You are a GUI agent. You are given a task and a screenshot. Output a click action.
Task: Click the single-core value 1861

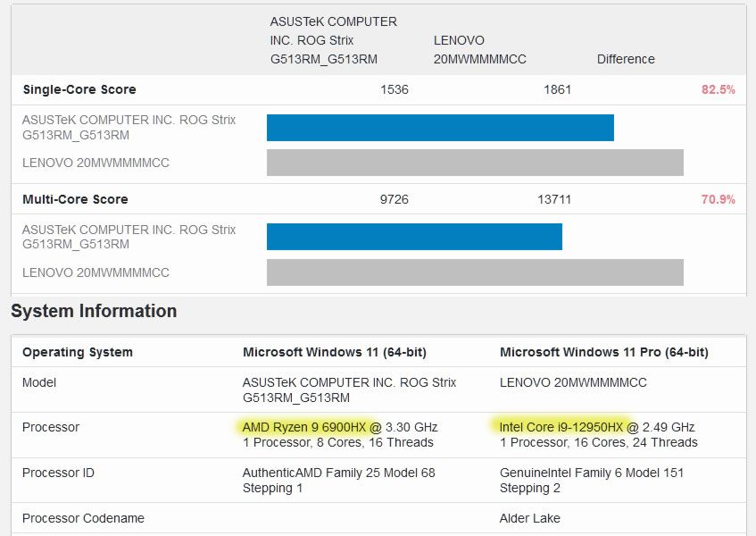(x=557, y=89)
